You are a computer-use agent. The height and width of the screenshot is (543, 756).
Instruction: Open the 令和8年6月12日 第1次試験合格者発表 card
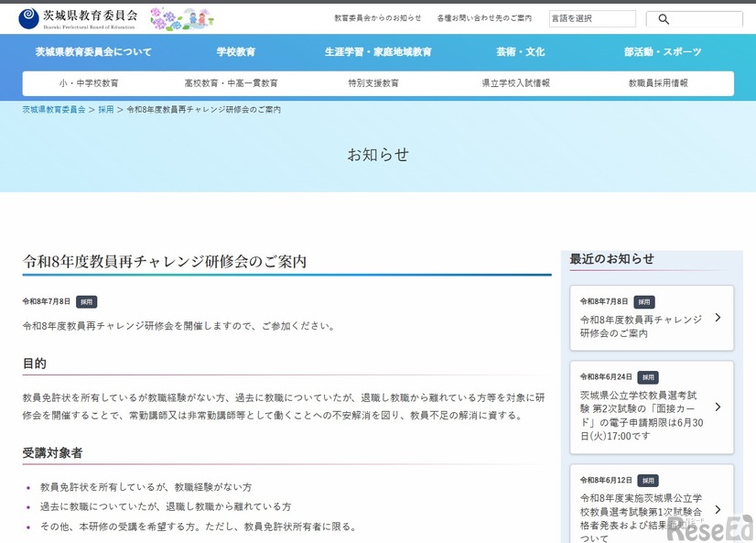click(x=652, y=504)
